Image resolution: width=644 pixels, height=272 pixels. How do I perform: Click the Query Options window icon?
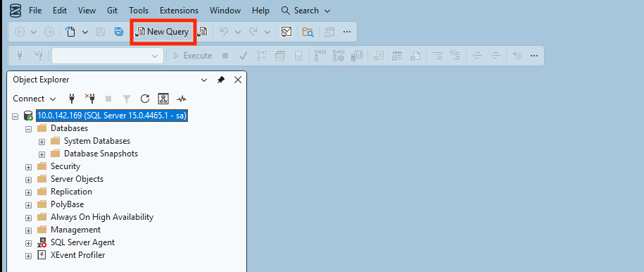coord(280,56)
